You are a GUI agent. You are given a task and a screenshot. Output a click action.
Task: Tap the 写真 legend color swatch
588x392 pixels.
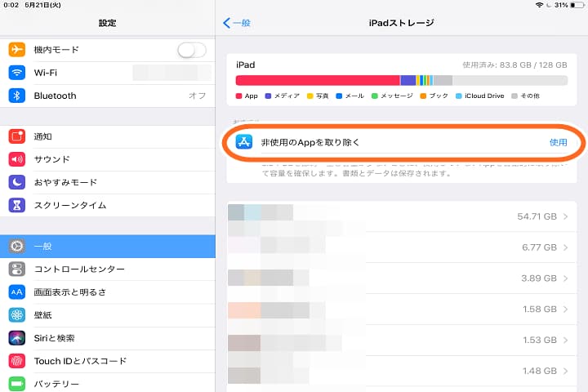click(310, 96)
